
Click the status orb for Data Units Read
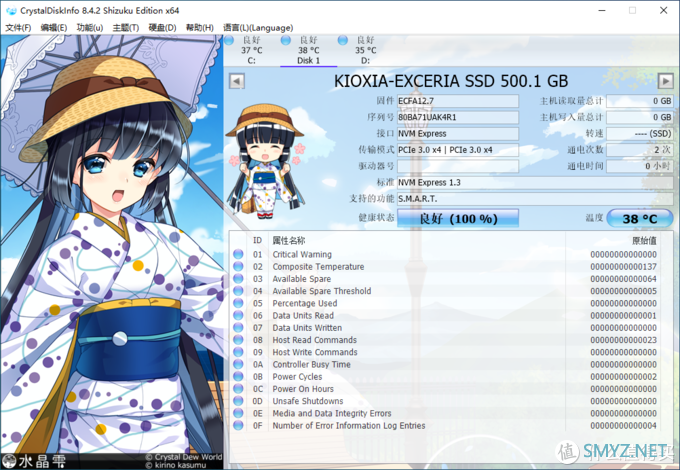(238, 316)
